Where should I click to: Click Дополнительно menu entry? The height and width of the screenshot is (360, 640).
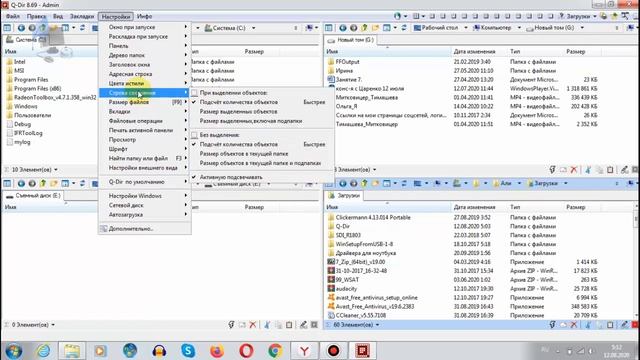click(144, 229)
